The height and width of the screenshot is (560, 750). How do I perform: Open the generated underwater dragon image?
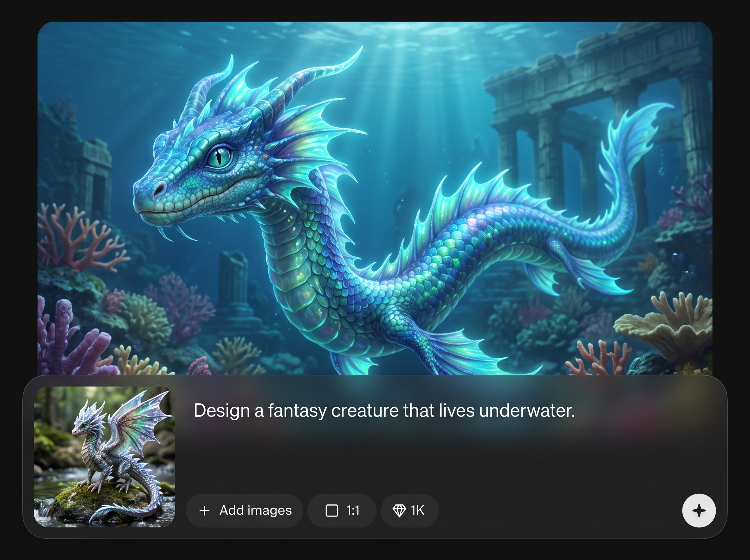375,198
